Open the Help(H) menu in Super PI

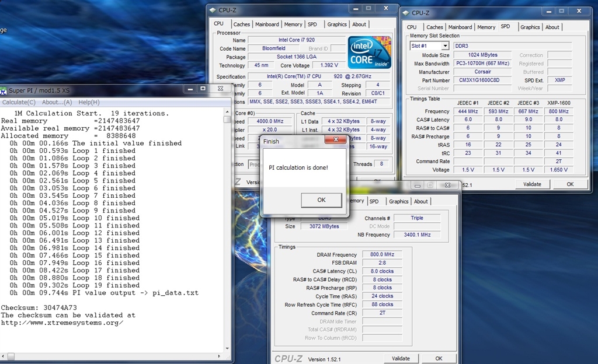coord(89,102)
